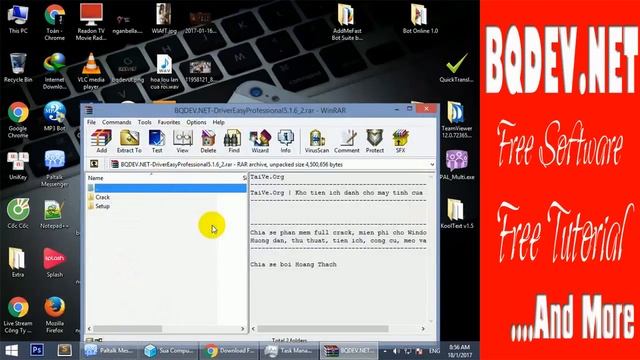This screenshot has height=360, width=640.
Task: Open the File menu
Action: [91, 122]
